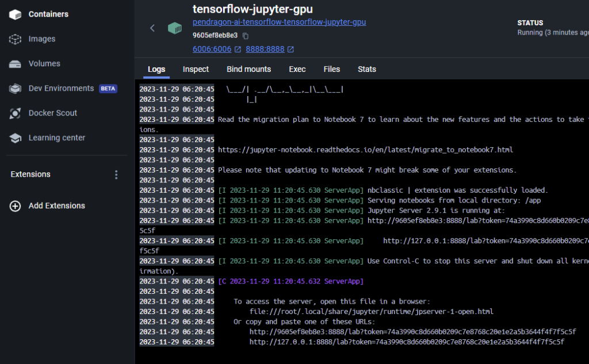Switch to the Inspect tab
The height and width of the screenshot is (364, 589).
pyautogui.click(x=196, y=69)
